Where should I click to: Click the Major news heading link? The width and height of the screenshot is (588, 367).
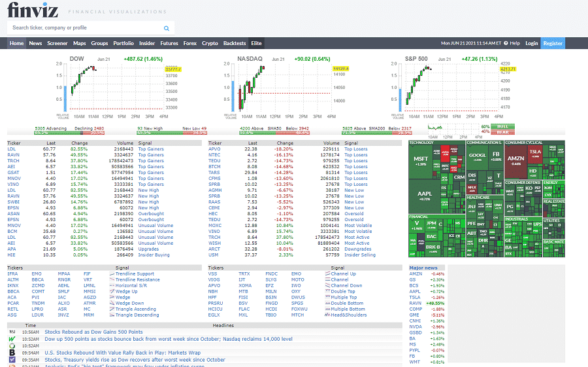click(423, 268)
